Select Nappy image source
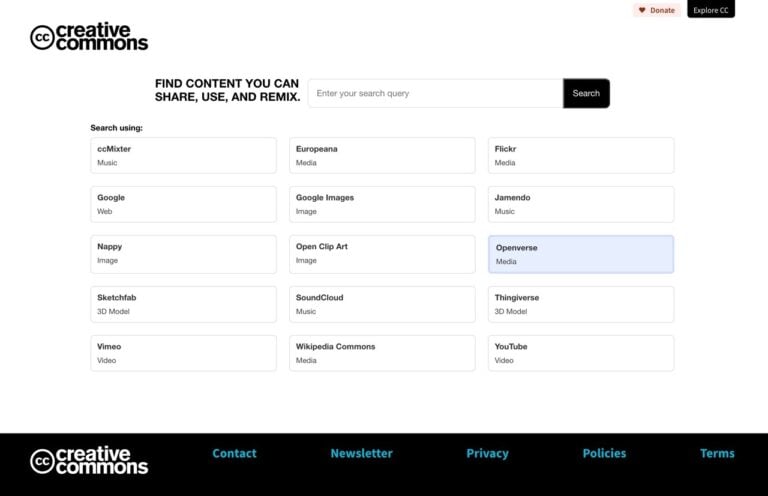This screenshot has height=496, width=768. (183, 254)
